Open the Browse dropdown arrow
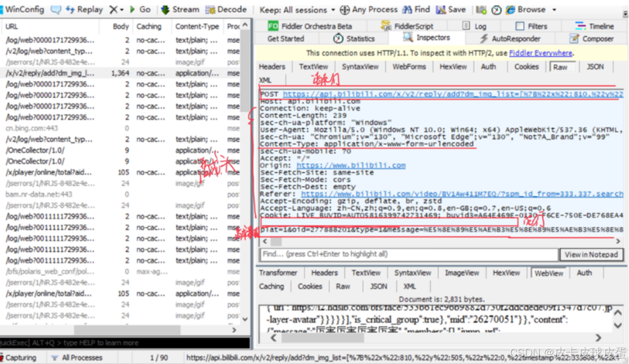The image size is (629, 364). point(554,10)
